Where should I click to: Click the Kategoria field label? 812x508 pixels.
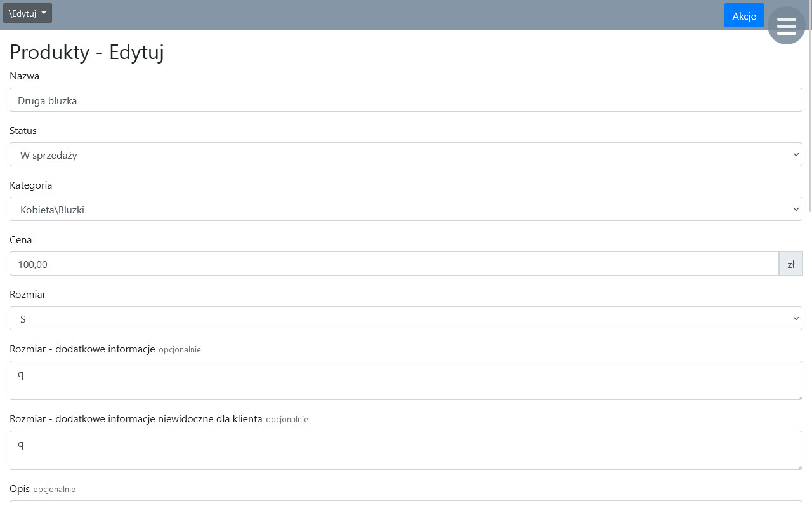tap(30, 185)
